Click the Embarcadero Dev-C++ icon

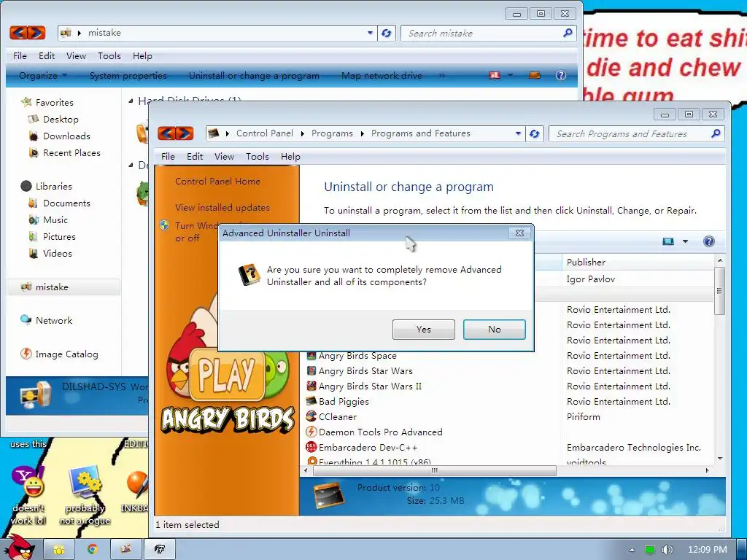311,447
